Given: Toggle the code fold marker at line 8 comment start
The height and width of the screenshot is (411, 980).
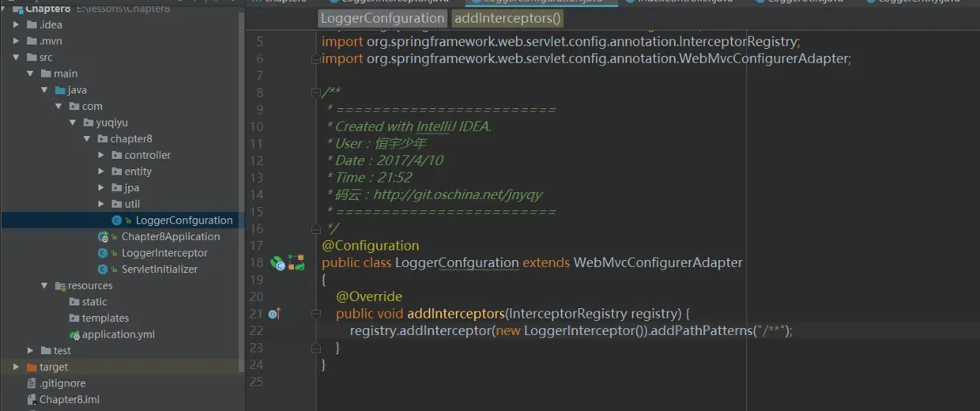Looking at the screenshot, I should coord(316,92).
